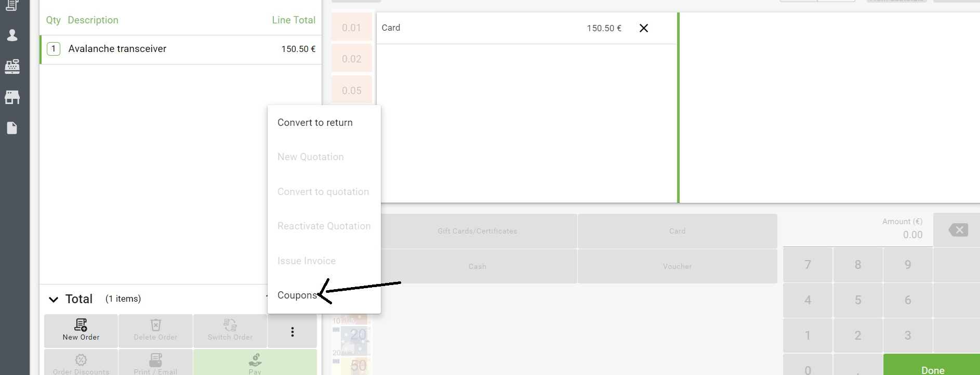
Task: Add 0.02 quick cash amount
Action: [x=352, y=59]
